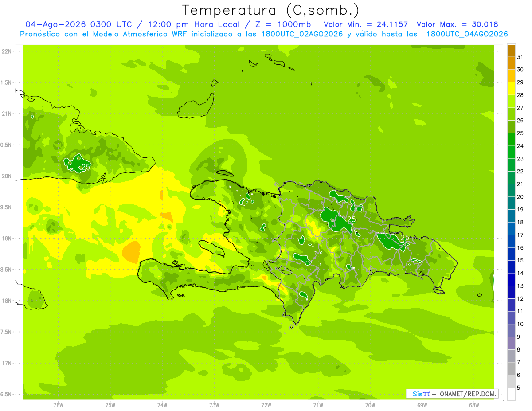Click the '20N' latitude axis label

click(x=7, y=176)
